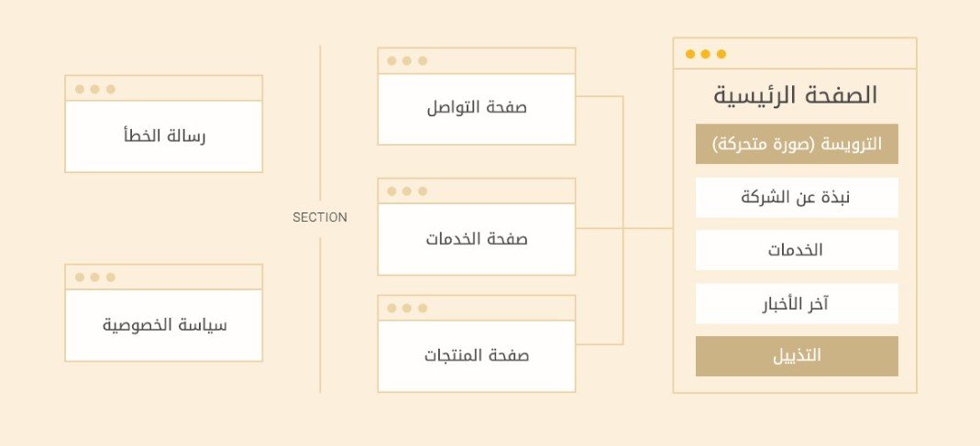Image resolution: width=980 pixels, height=446 pixels.
Task: Click the rightmost dot on the صفحة الخدمات window
Action: coord(423,191)
